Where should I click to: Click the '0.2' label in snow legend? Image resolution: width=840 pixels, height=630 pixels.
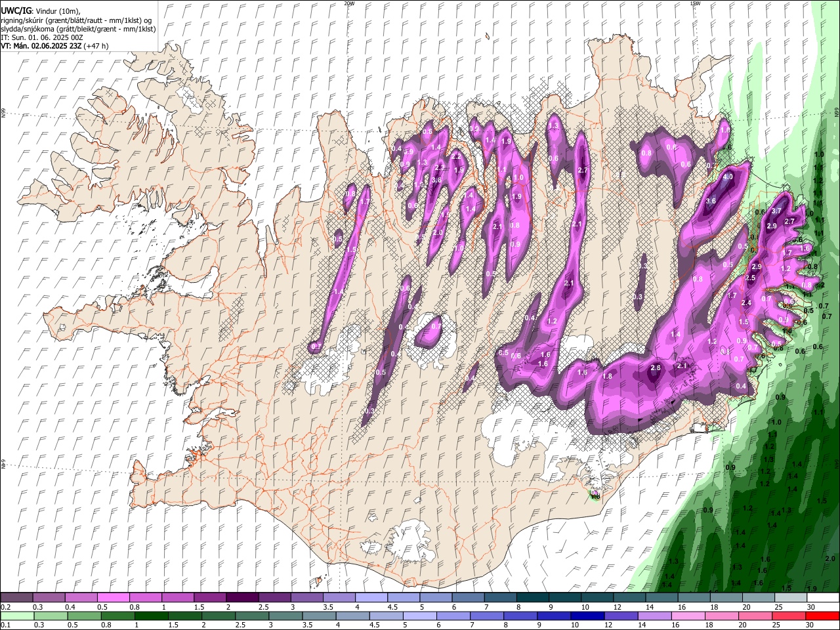pos(5,607)
